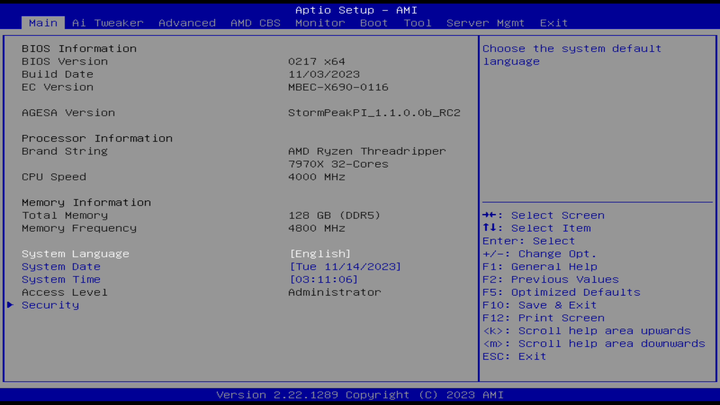Image resolution: width=720 pixels, height=405 pixels.
Task: Click the ESC: Exit hint
Action: point(514,357)
